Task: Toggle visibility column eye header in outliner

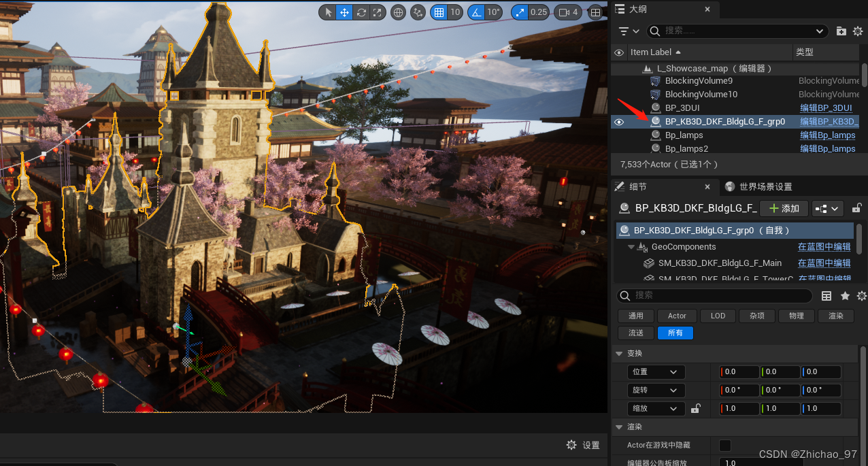Action: pos(618,52)
